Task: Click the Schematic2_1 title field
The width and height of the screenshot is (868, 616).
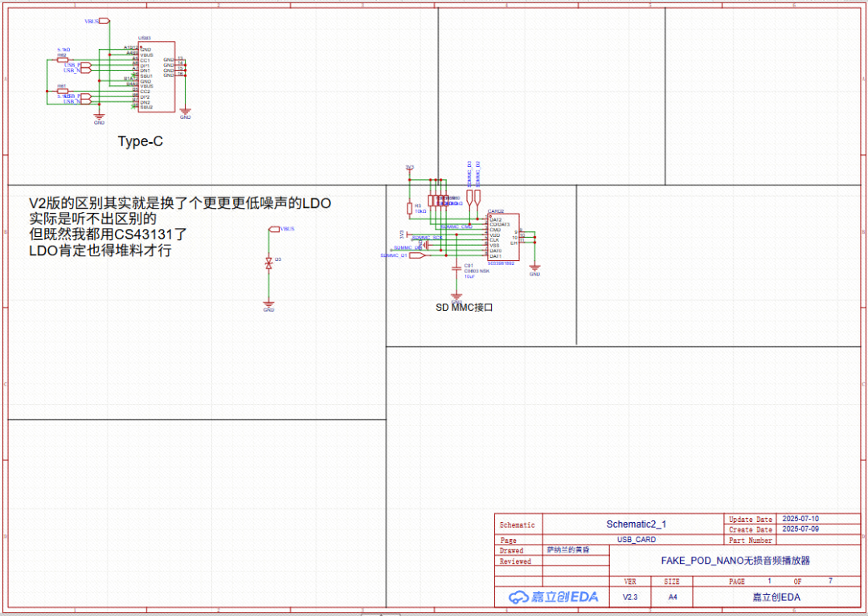Action: [636, 524]
